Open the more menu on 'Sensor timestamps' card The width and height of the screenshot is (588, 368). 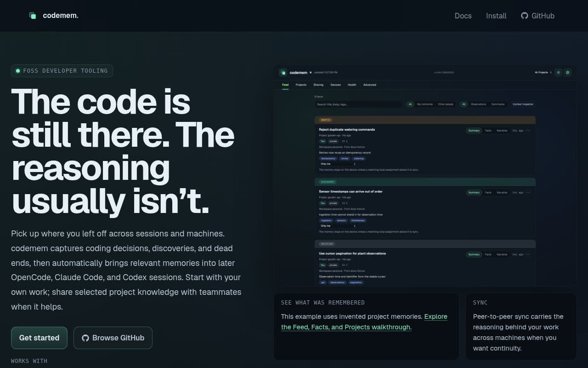pyautogui.click(x=528, y=193)
